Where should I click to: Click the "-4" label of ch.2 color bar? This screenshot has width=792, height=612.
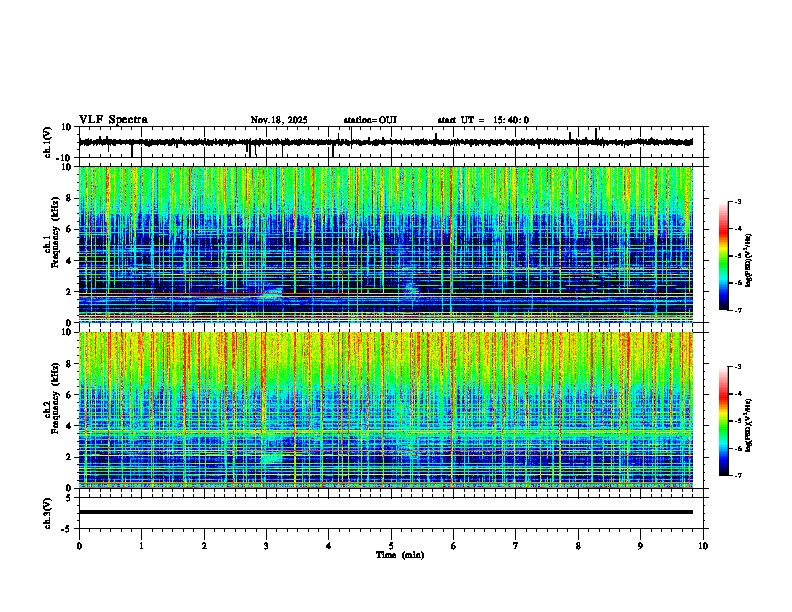(x=737, y=394)
